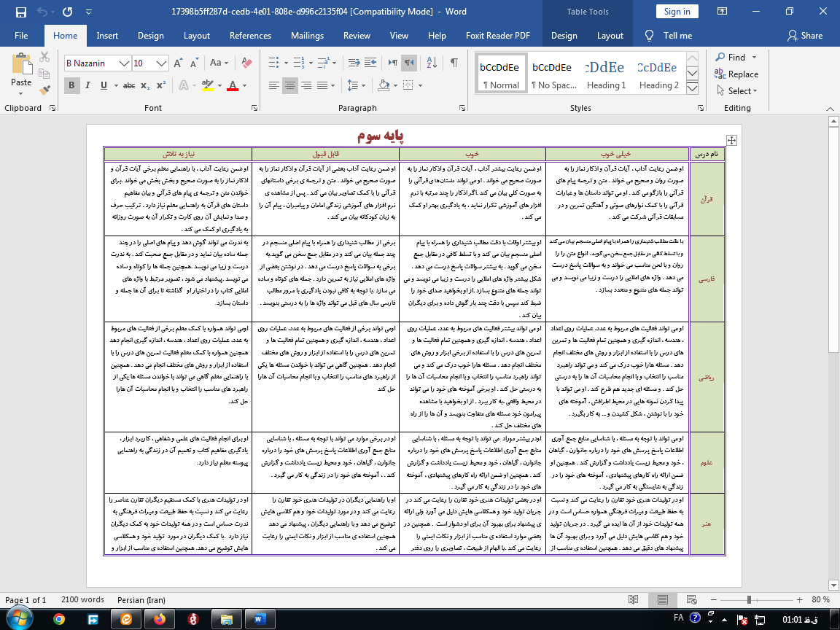The width and height of the screenshot is (840, 630).
Task: Expand the Styles gallery more arrow
Action: tap(692, 87)
